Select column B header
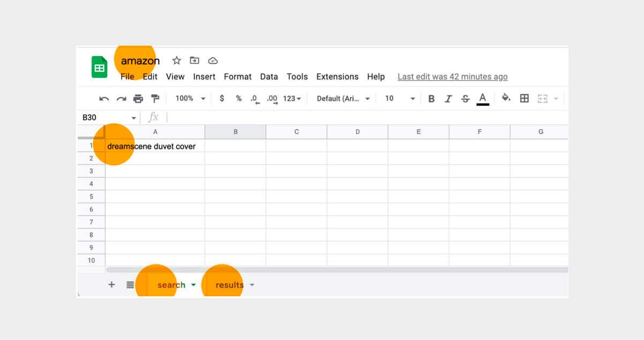The width and height of the screenshot is (644, 340). click(x=235, y=132)
